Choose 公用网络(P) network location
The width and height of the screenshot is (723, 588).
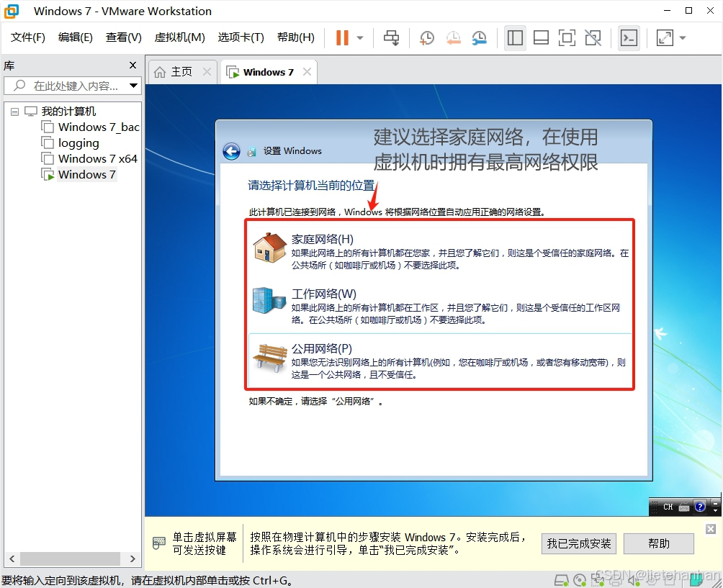tap(439, 361)
